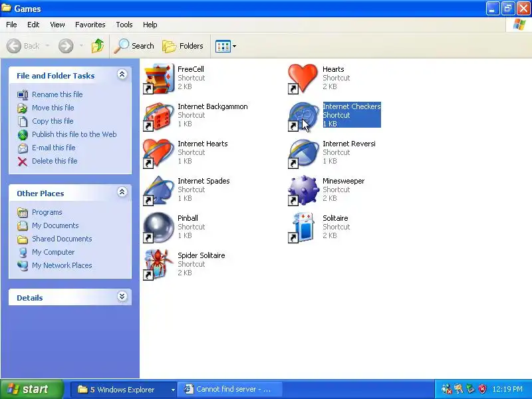Expand the Windows Explorer taskbar group arrow
This screenshot has height=399, width=532.
pos(173,390)
